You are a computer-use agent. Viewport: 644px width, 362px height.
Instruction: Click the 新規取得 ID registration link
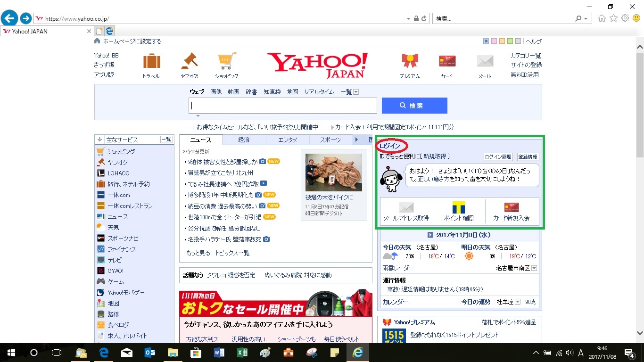(436, 156)
